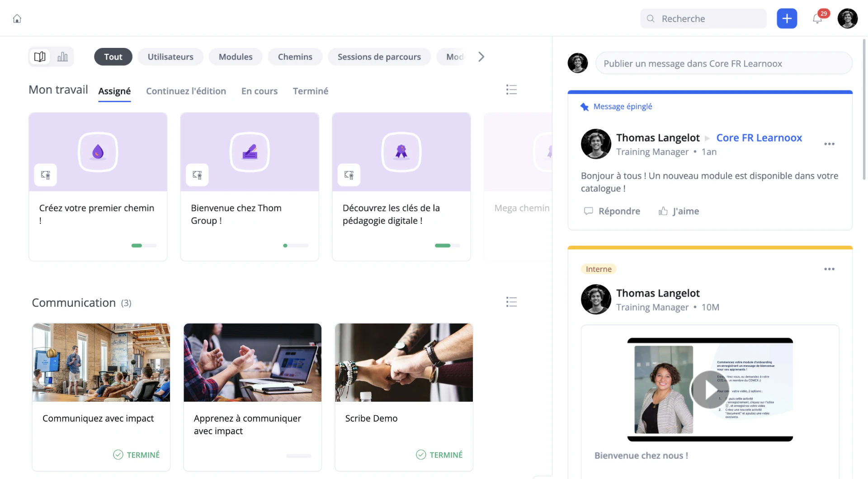The width and height of the screenshot is (868, 479).
Task: Click the Répondre comment icon
Action: pos(588,211)
